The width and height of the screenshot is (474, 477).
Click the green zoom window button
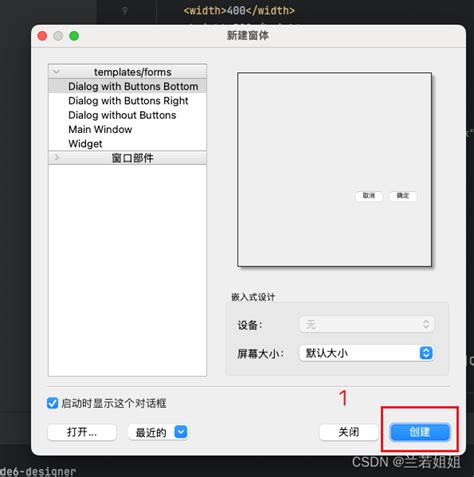coord(74,36)
